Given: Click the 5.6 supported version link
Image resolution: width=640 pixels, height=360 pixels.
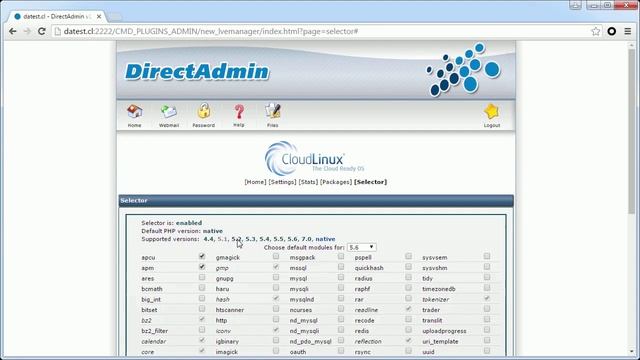Looking at the screenshot, I should [292, 239].
